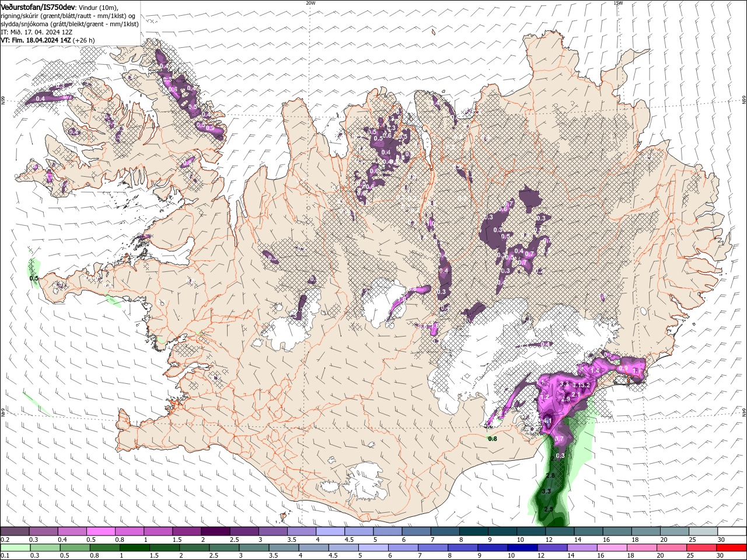Click the green '3.3' rain value south of the coast
The image size is (747, 560).
click(x=546, y=492)
